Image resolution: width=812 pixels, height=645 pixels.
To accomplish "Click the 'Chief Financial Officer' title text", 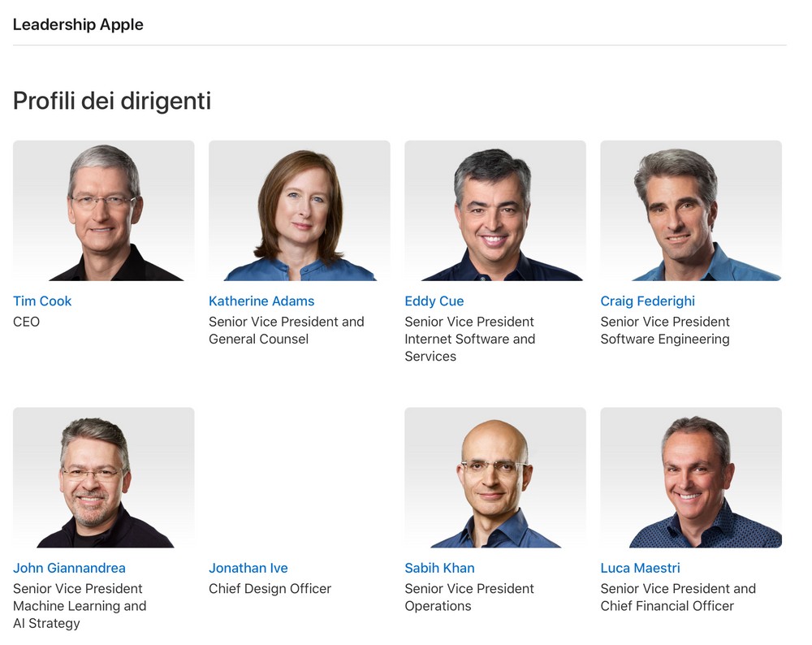I will [x=667, y=606].
